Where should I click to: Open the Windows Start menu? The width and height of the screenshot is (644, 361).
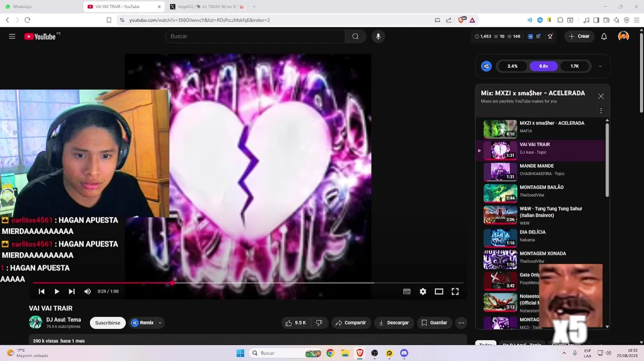(x=240, y=353)
